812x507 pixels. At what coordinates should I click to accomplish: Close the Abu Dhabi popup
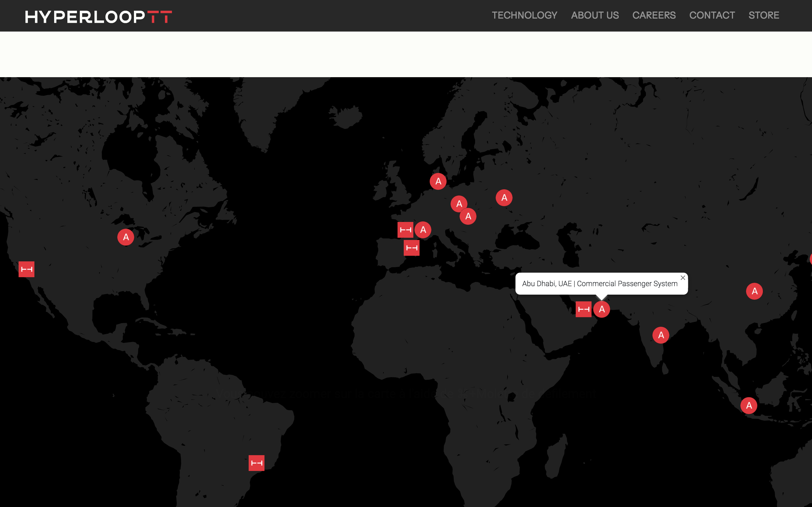pyautogui.click(x=683, y=278)
